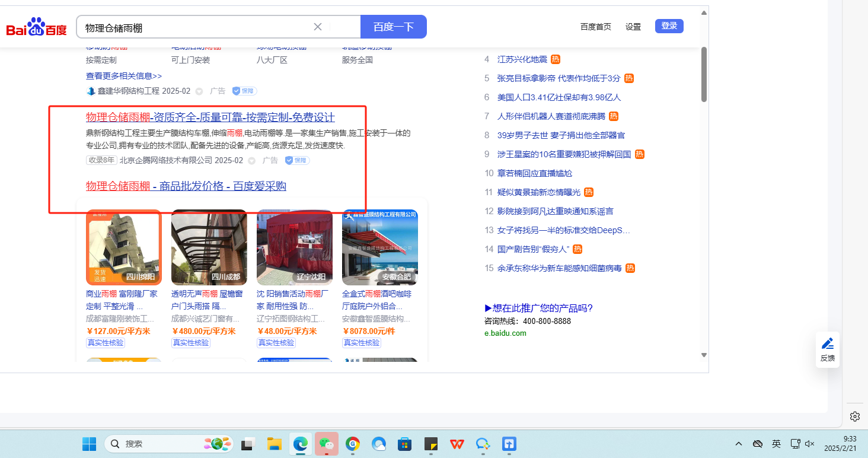Launch WPS Office from the taskbar
Screen dimensions: 868x458
pos(457,444)
